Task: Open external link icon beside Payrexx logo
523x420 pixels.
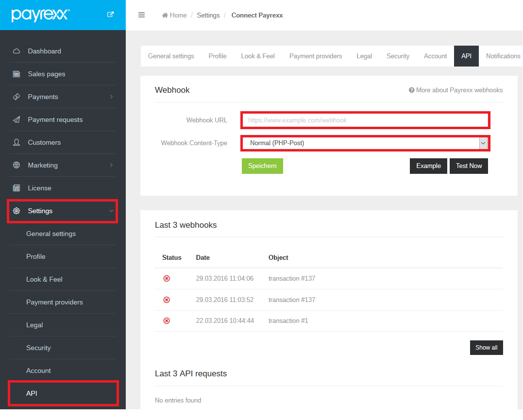Action: 110,15
